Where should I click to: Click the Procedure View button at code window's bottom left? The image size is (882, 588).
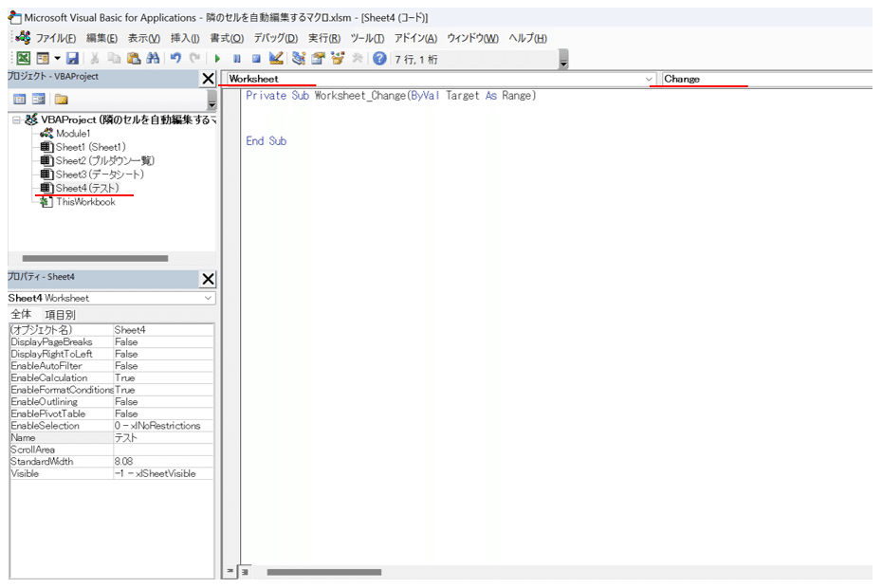pos(230,572)
